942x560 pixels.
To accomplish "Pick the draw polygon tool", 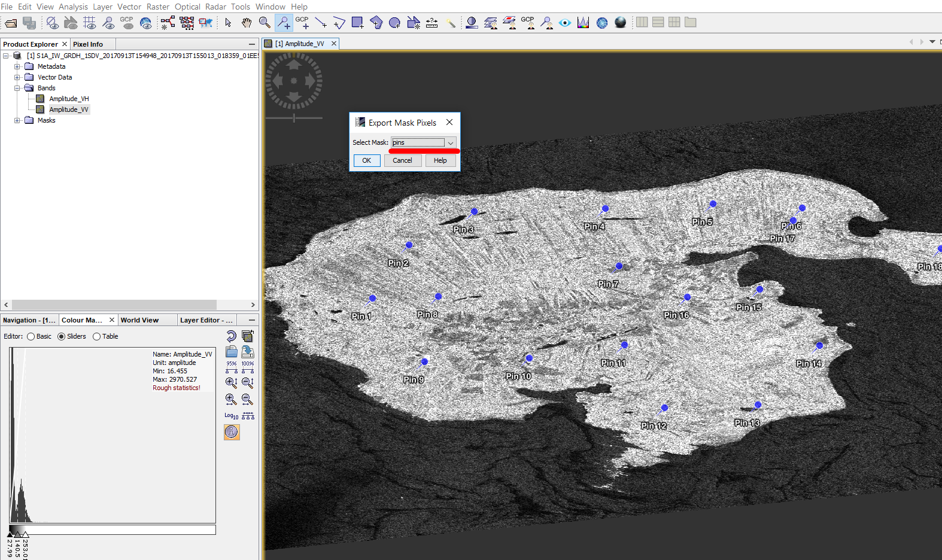I will [376, 23].
